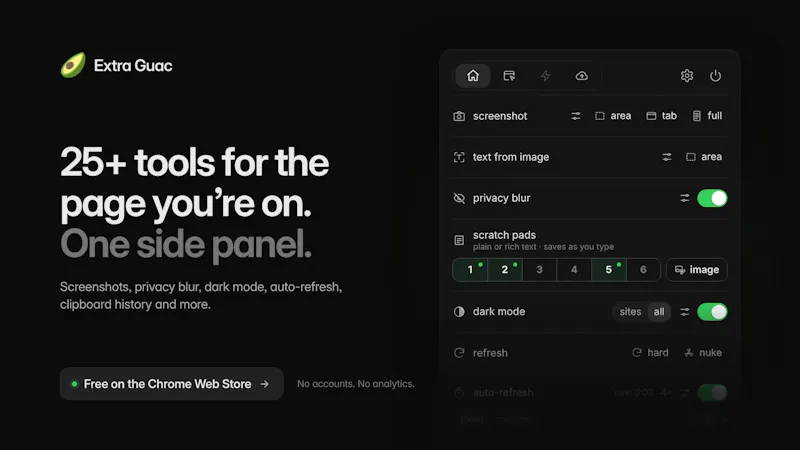Click the 'One side panel.' headline text
800x450 pixels.
[186, 244]
